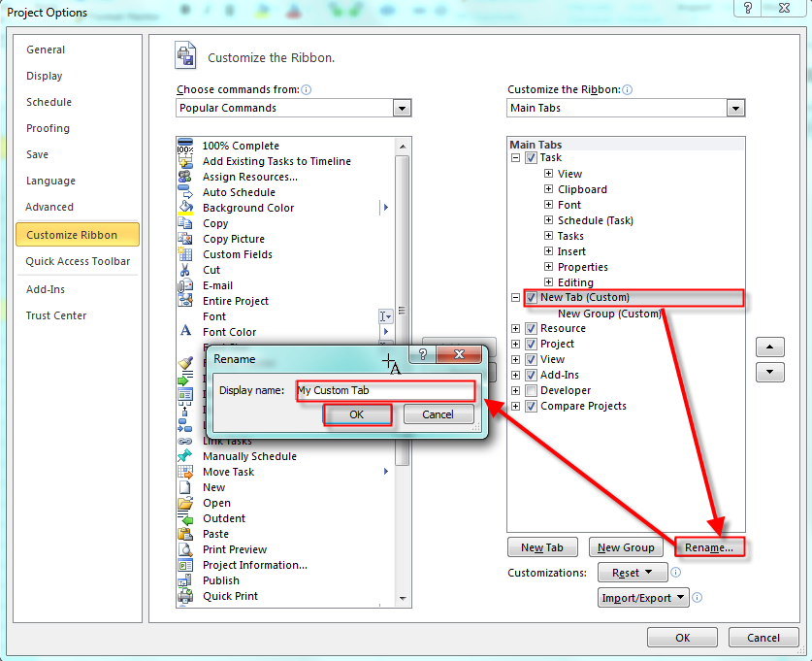Select the Copy Picture camera icon
Screen dimensions: 812x661
pyautogui.click(x=185, y=239)
